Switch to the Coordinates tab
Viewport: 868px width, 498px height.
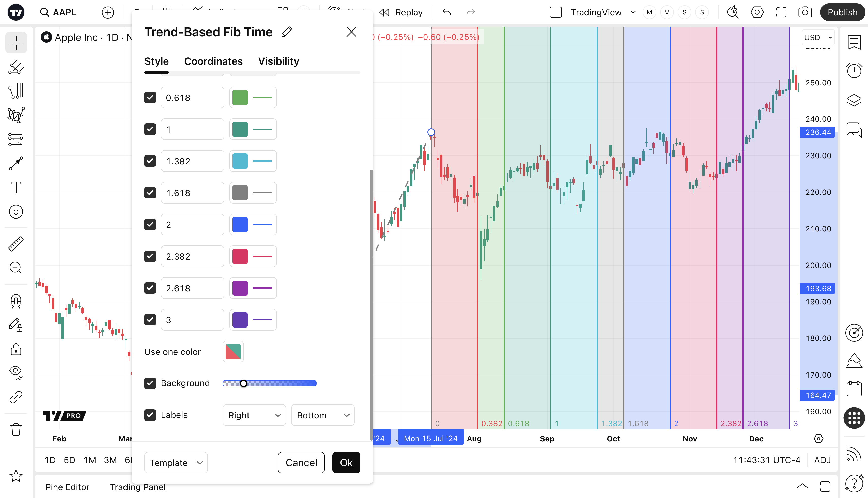click(213, 61)
